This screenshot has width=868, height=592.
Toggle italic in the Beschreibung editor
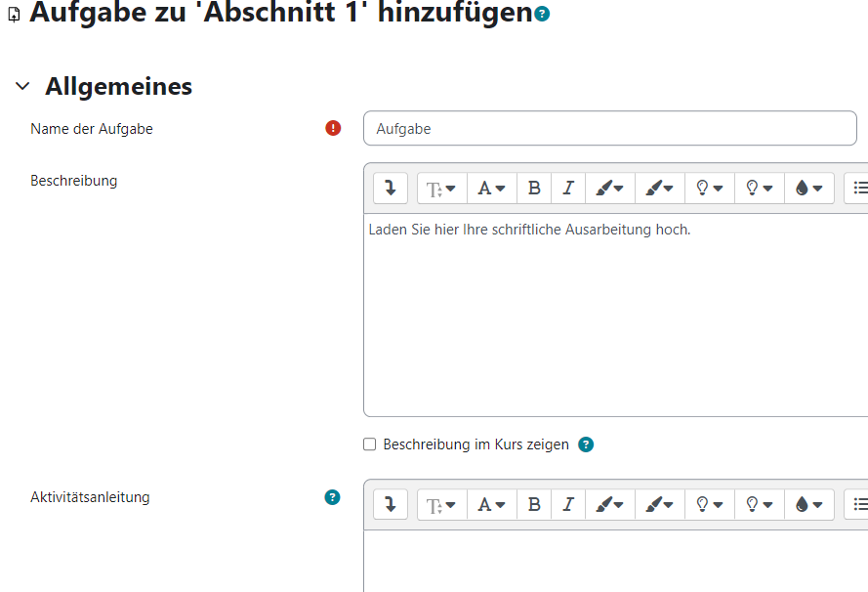(x=567, y=188)
